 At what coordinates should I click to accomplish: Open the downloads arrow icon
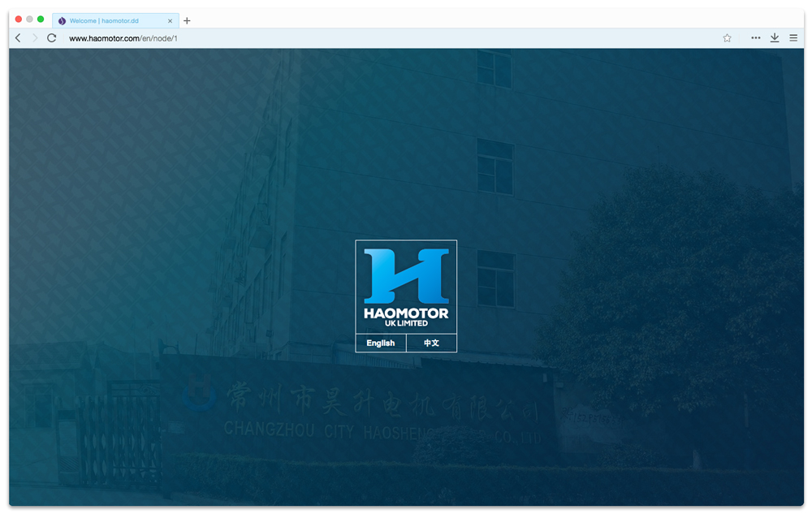tap(775, 38)
